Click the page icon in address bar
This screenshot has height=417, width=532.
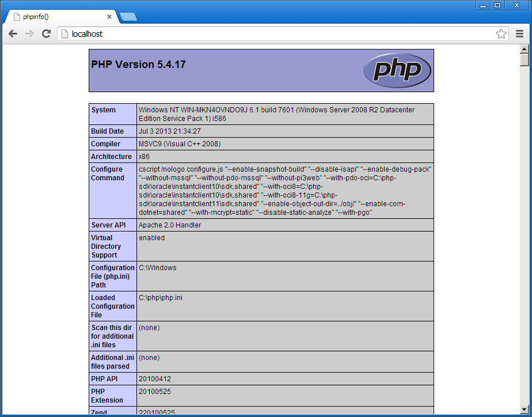pos(64,33)
